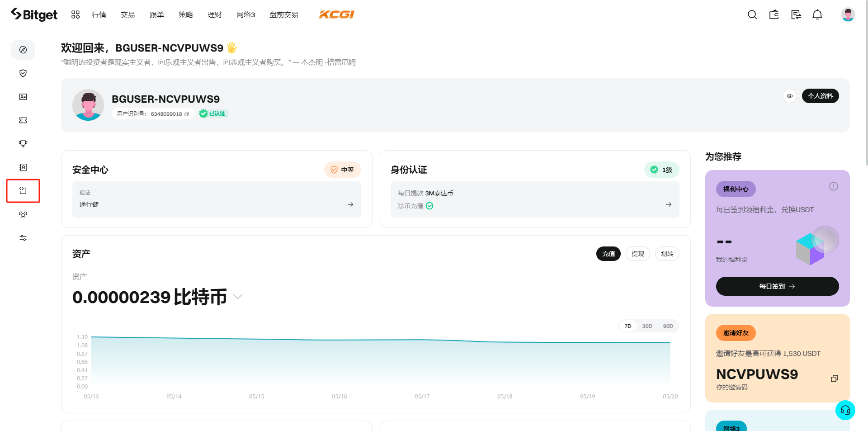Open the preferences sliders sidebar icon
The image size is (868, 431).
pos(23,238)
